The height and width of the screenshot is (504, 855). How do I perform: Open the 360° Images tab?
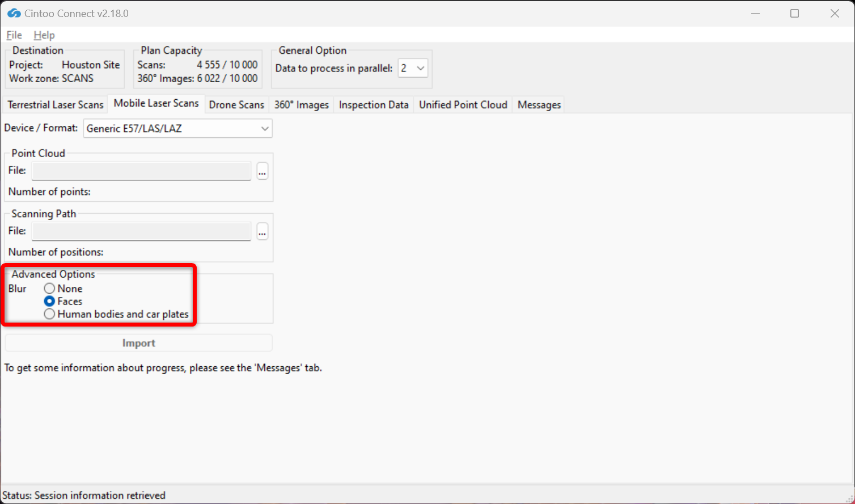(302, 105)
